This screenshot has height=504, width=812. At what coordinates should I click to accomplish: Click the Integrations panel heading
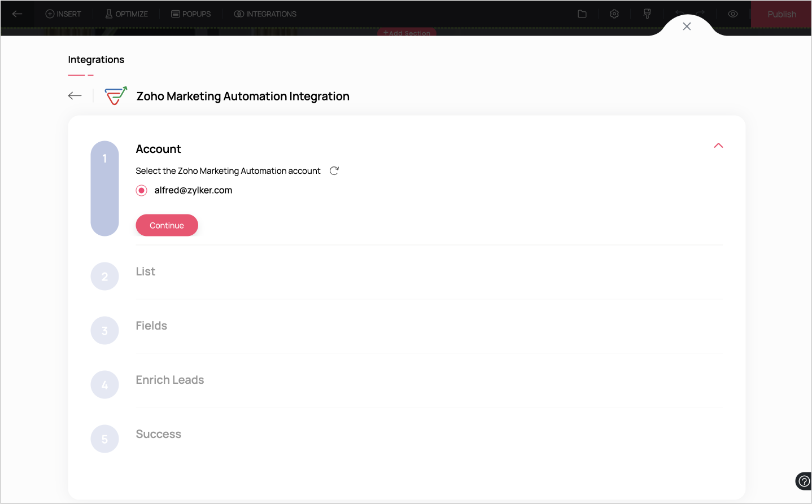coord(96,60)
